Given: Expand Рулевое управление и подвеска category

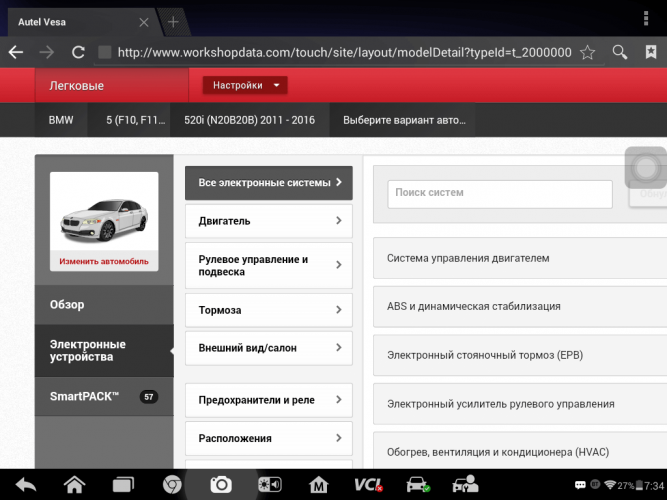Looking at the screenshot, I should point(269,266).
